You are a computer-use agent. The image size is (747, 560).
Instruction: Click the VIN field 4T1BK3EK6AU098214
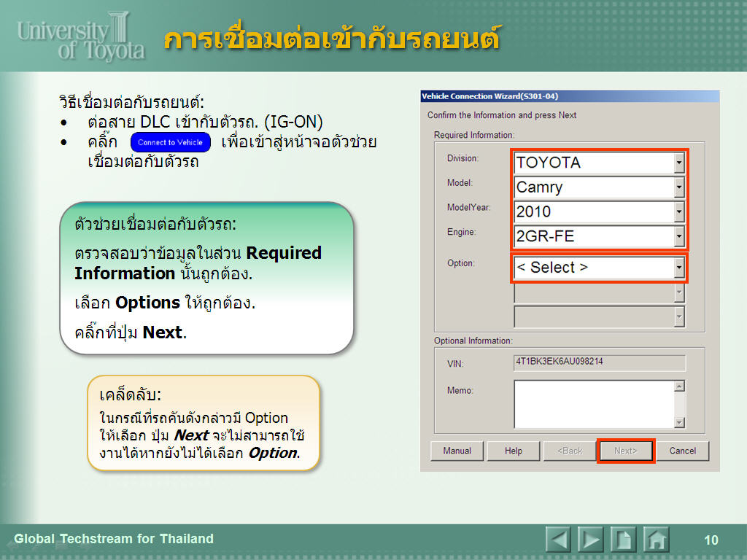click(x=600, y=362)
